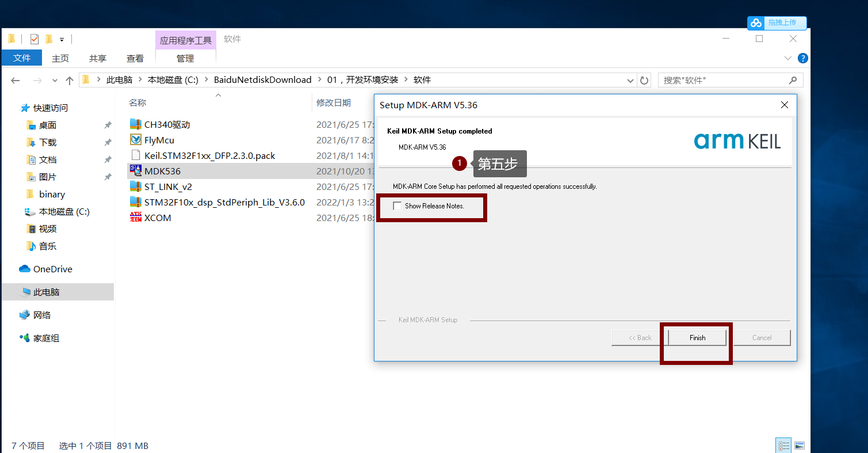Select the ST_LINK_v2 folder
Screen dimensions: 868x453
point(168,186)
